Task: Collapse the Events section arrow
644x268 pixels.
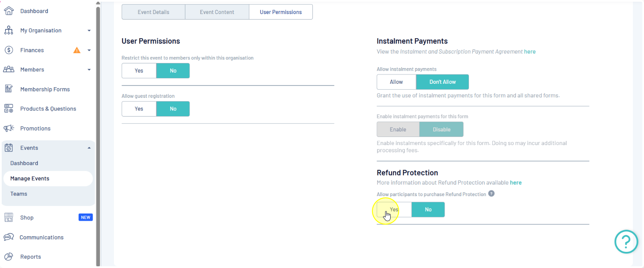Action: coord(89,148)
